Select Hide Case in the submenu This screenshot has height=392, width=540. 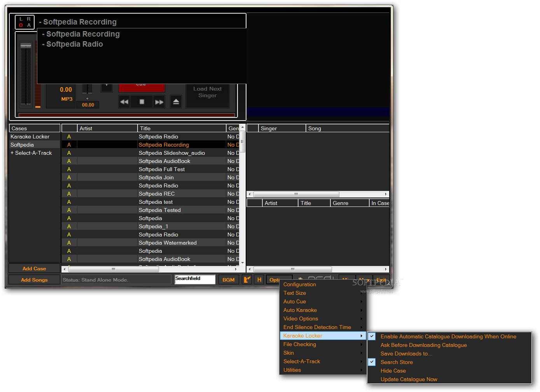click(x=449, y=371)
